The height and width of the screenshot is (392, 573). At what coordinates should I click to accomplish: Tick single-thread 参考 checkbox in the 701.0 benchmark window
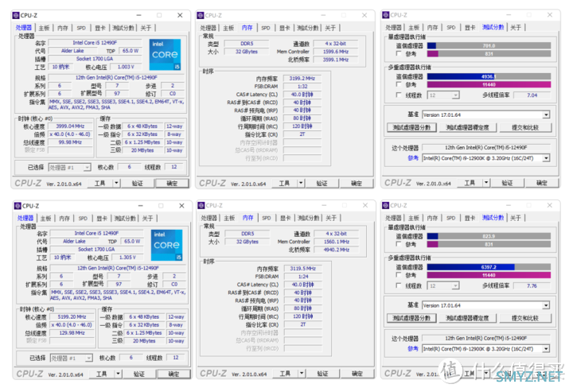[399, 53]
